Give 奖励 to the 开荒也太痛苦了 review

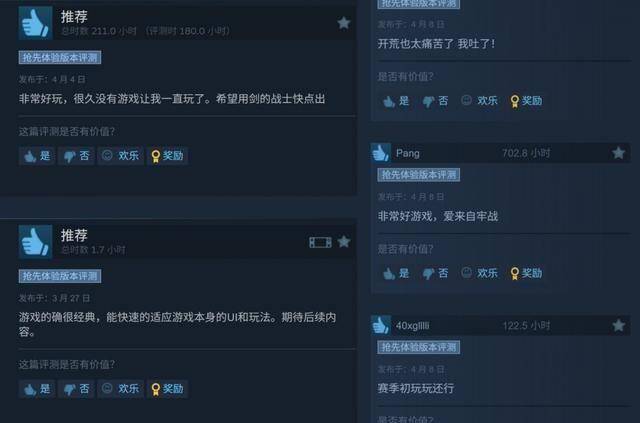527,101
